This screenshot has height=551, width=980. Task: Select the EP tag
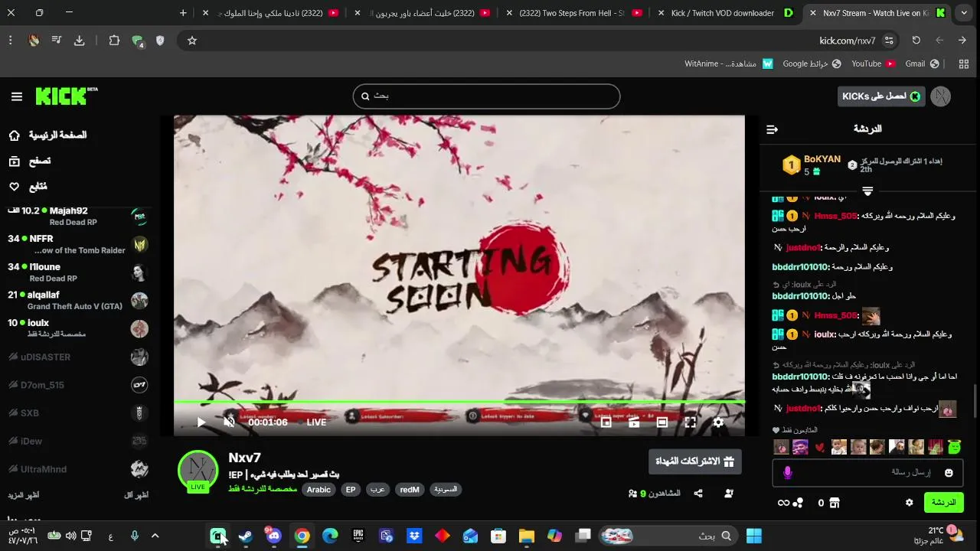click(x=351, y=490)
